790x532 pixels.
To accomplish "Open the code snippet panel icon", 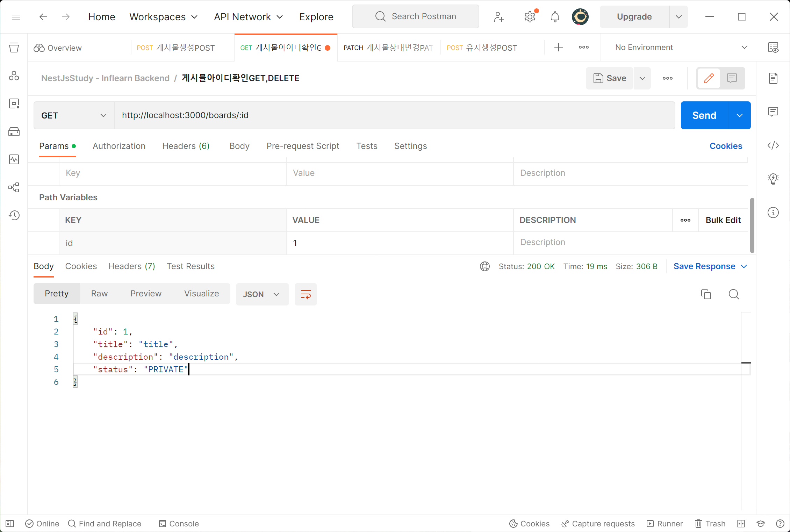I will point(773,145).
